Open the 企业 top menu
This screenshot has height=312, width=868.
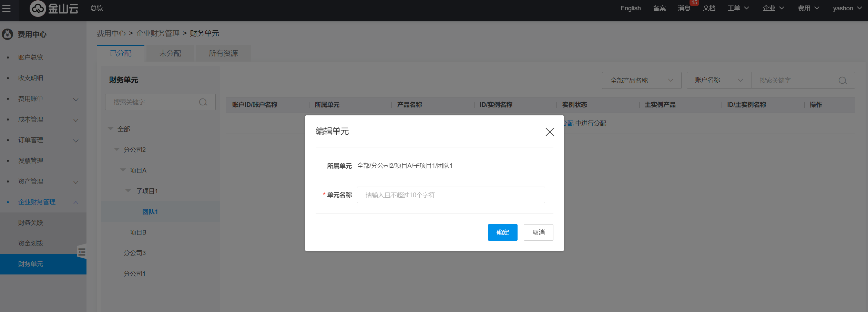(x=773, y=8)
